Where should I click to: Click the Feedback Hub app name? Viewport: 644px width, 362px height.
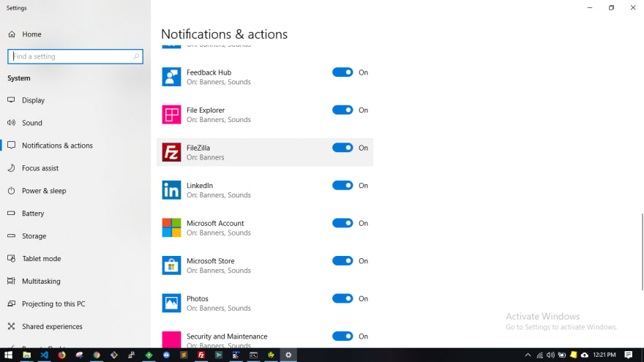point(209,72)
